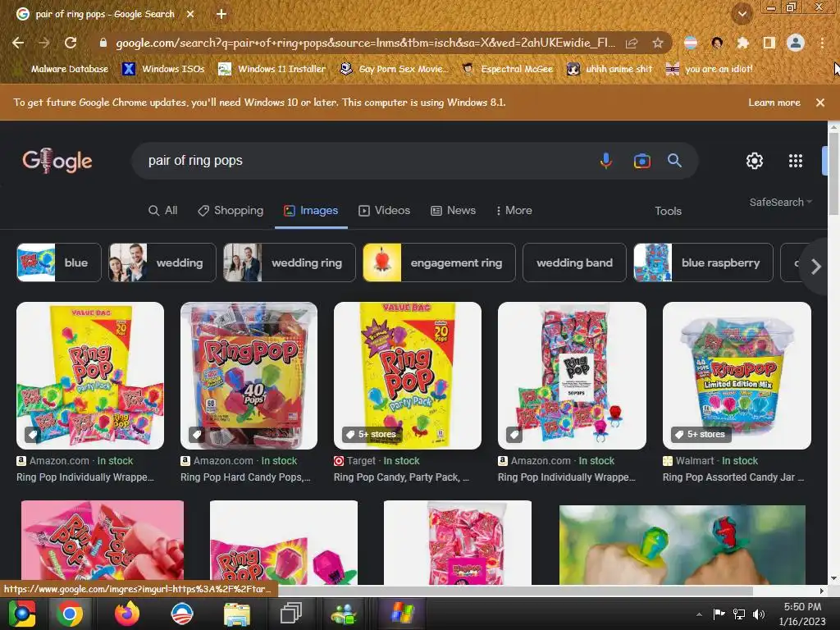
Task: Open the Google apps grid
Action: pyautogui.click(x=796, y=161)
